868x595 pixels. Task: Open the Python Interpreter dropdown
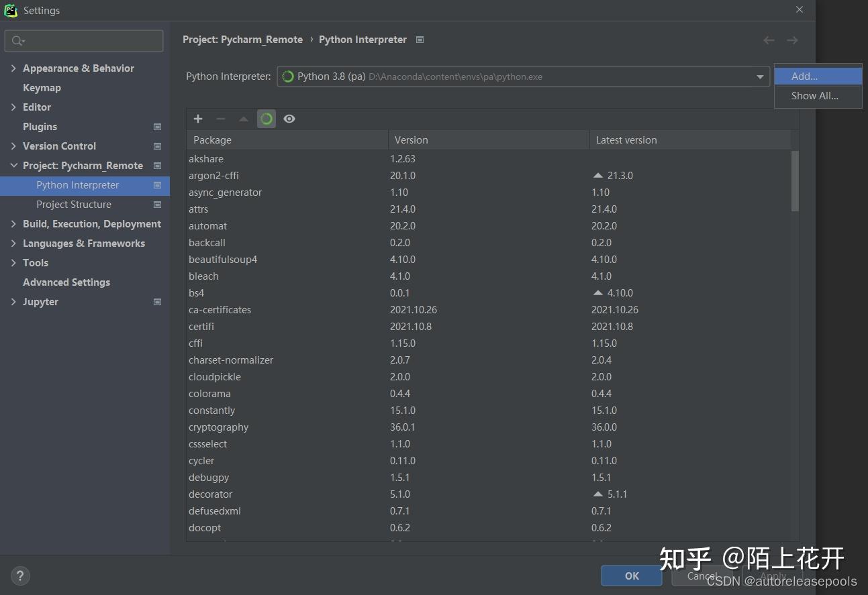pyautogui.click(x=759, y=76)
